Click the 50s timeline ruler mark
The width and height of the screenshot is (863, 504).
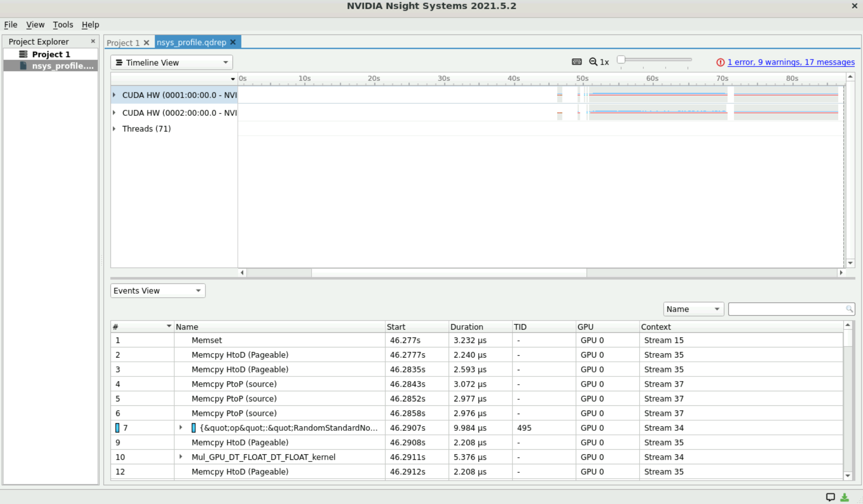pyautogui.click(x=582, y=78)
